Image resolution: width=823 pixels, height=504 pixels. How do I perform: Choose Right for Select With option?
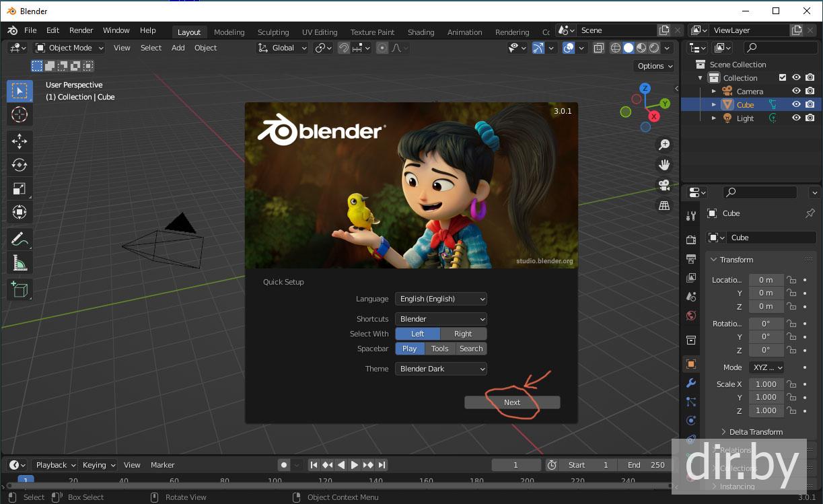pyautogui.click(x=463, y=334)
